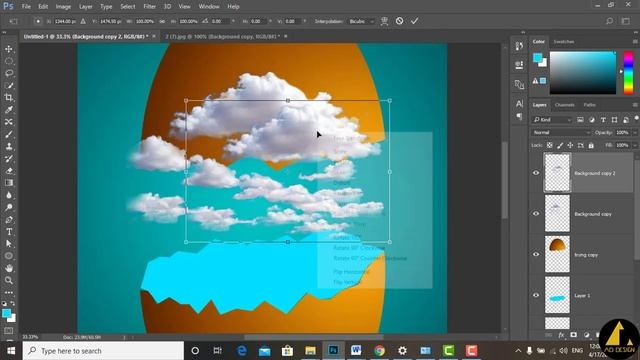Select the Horizontal Type tool

pyautogui.click(x=9, y=232)
